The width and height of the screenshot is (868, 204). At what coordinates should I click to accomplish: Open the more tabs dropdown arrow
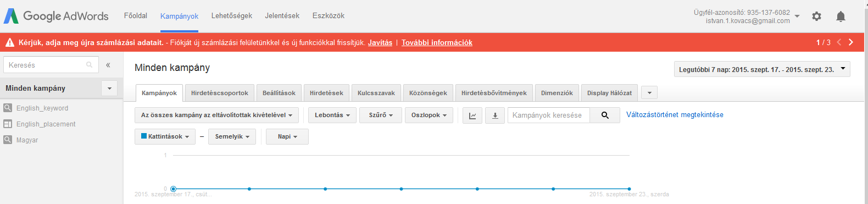649,93
